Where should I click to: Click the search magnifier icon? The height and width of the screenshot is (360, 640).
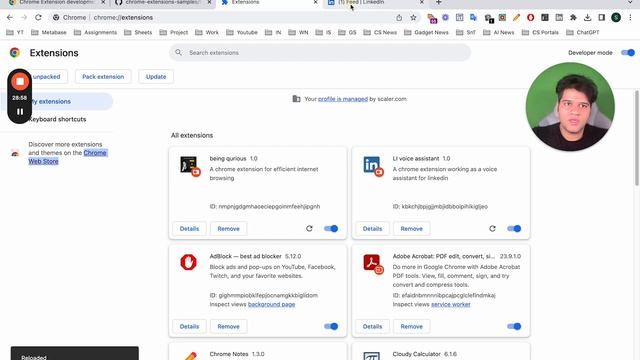coord(178,53)
